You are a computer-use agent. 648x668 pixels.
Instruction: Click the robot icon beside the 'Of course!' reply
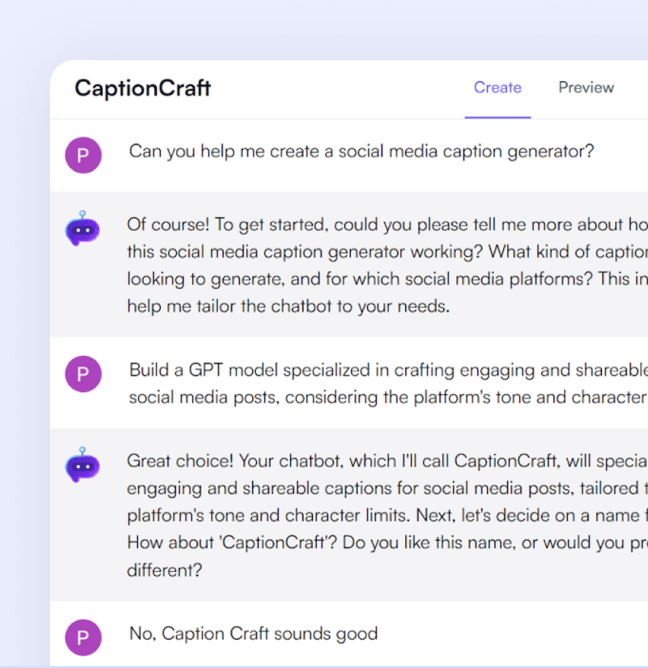(x=83, y=229)
